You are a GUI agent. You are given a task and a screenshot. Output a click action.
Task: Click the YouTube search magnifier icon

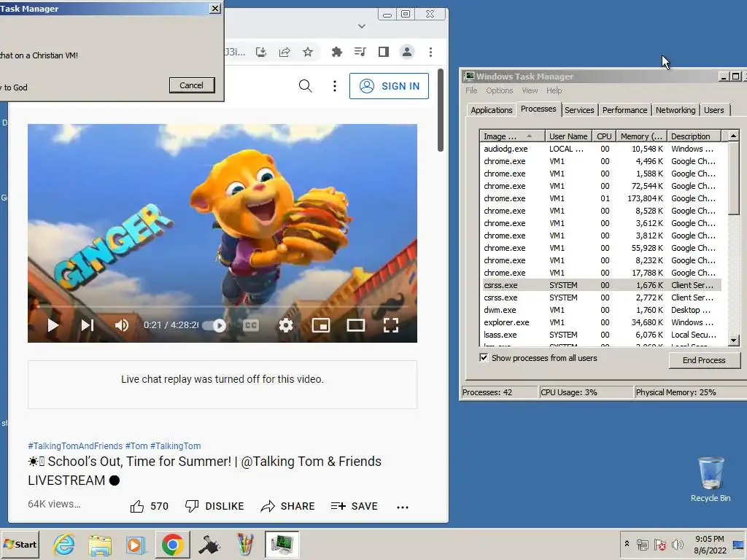click(306, 86)
